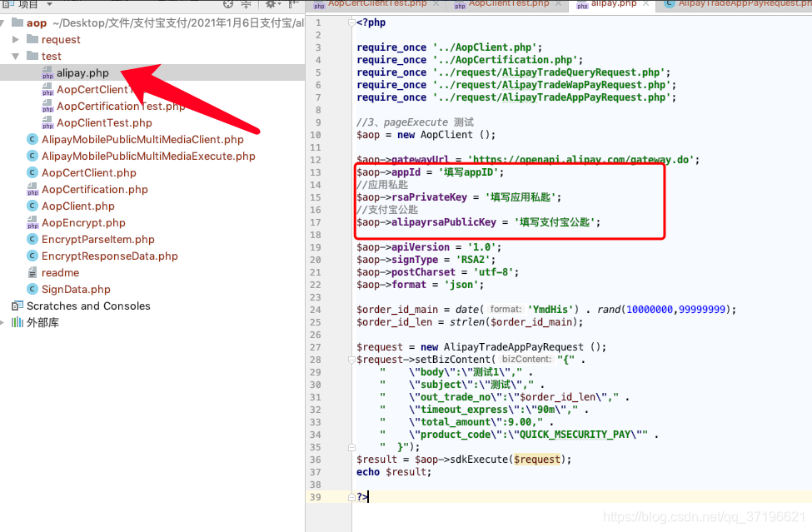
Task: Click the aop project root folder icon
Action: tap(17, 22)
